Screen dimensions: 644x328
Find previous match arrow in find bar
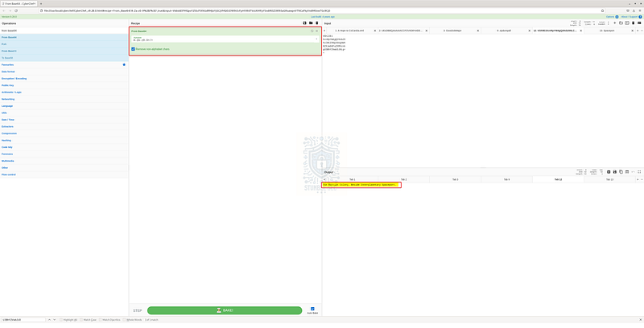pos(49,319)
